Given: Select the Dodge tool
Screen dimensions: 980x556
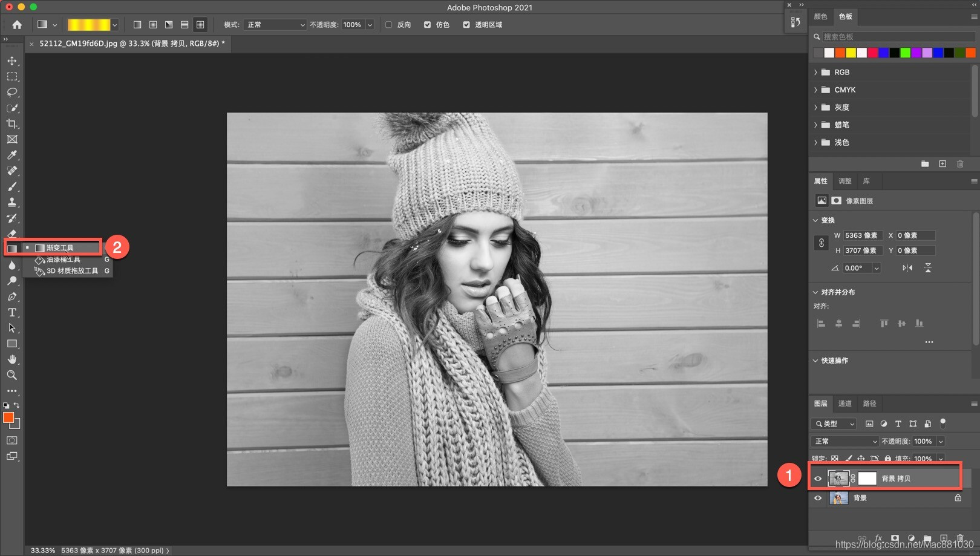Looking at the screenshot, I should pos(12,281).
